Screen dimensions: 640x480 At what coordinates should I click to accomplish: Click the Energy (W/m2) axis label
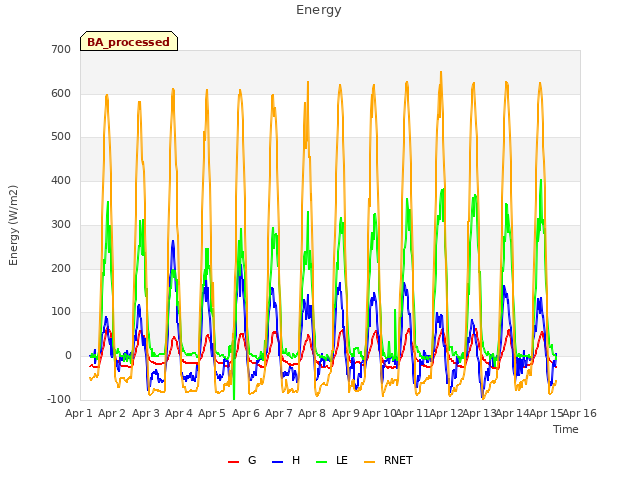coord(13,225)
